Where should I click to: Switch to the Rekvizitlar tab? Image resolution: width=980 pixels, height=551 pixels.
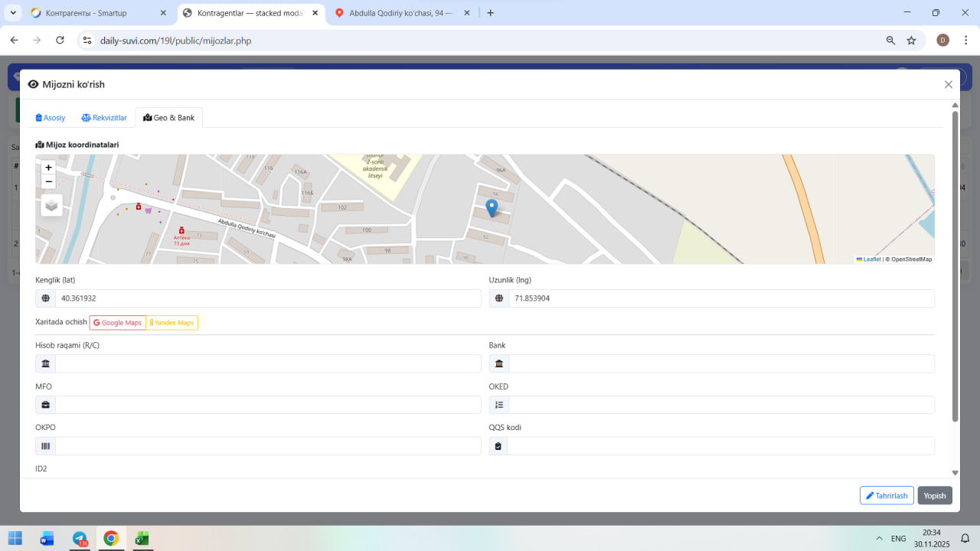point(104,118)
